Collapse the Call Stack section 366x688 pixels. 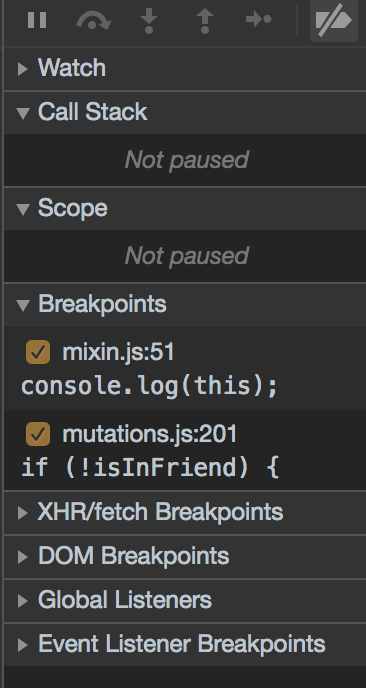(x=23, y=113)
